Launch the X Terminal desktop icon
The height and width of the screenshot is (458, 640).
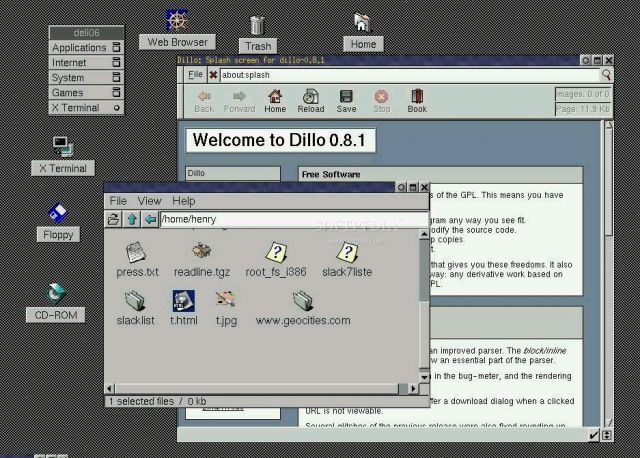point(63,147)
